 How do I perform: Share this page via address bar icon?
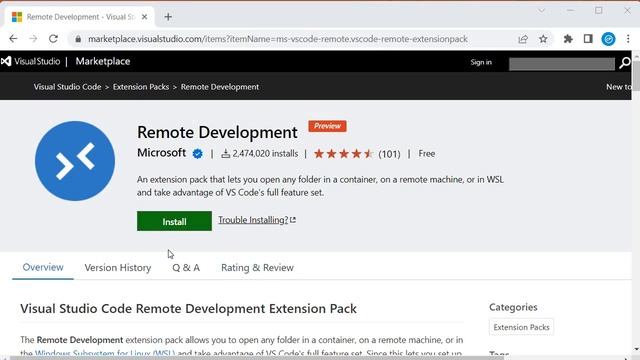click(x=523, y=39)
